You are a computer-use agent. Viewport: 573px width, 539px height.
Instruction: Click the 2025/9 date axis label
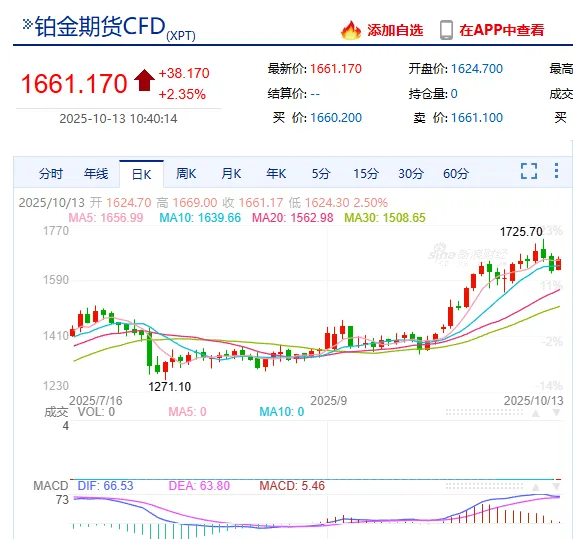pyautogui.click(x=329, y=401)
